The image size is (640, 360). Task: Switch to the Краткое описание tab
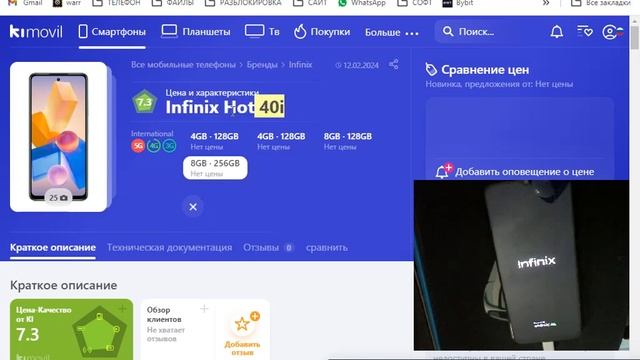[53, 247]
